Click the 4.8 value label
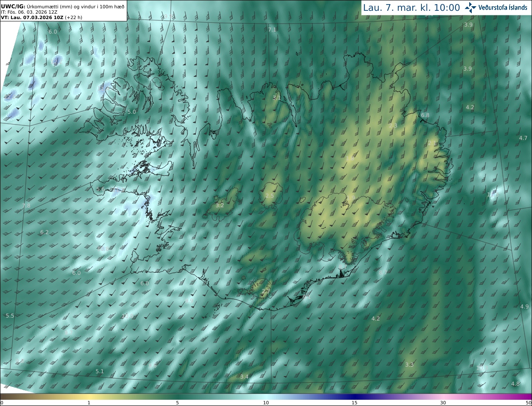This screenshot has height=406, width=532. pyautogui.click(x=515, y=384)
